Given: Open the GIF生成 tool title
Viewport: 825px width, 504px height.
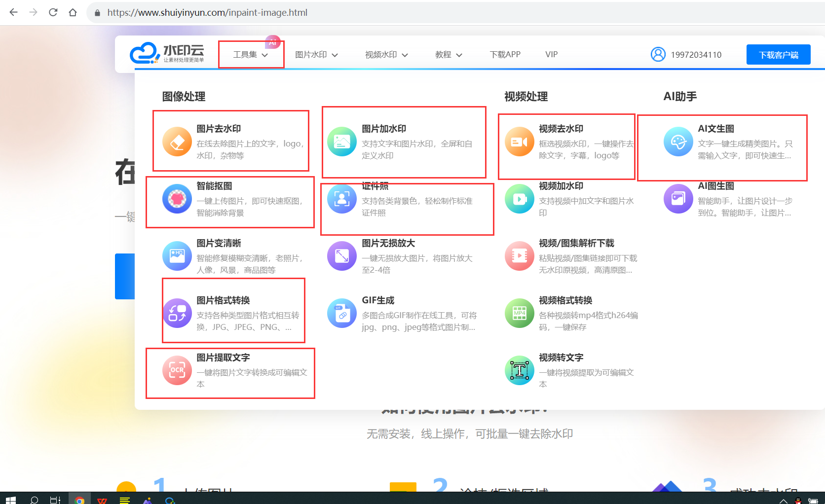Looking at the screenshot, I should pos(378,300).
